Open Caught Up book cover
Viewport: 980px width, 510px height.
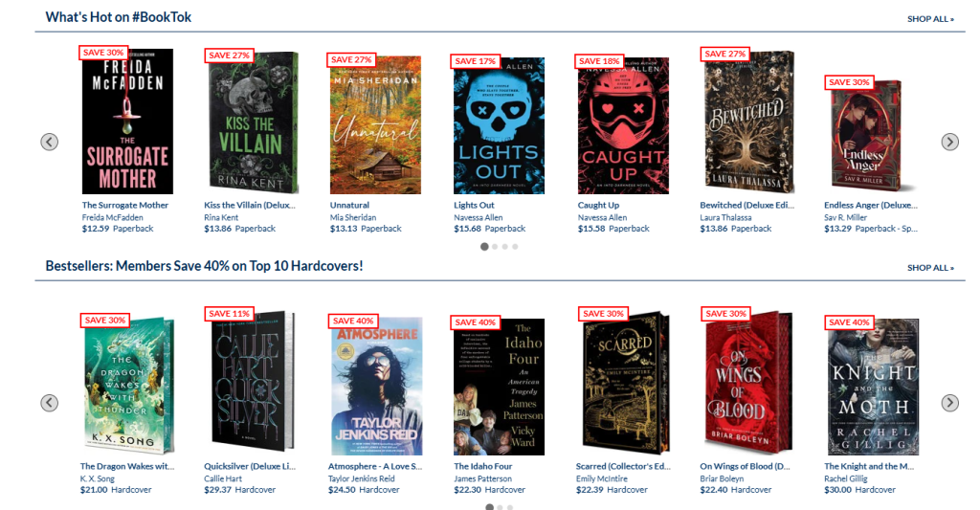(623, 125)
